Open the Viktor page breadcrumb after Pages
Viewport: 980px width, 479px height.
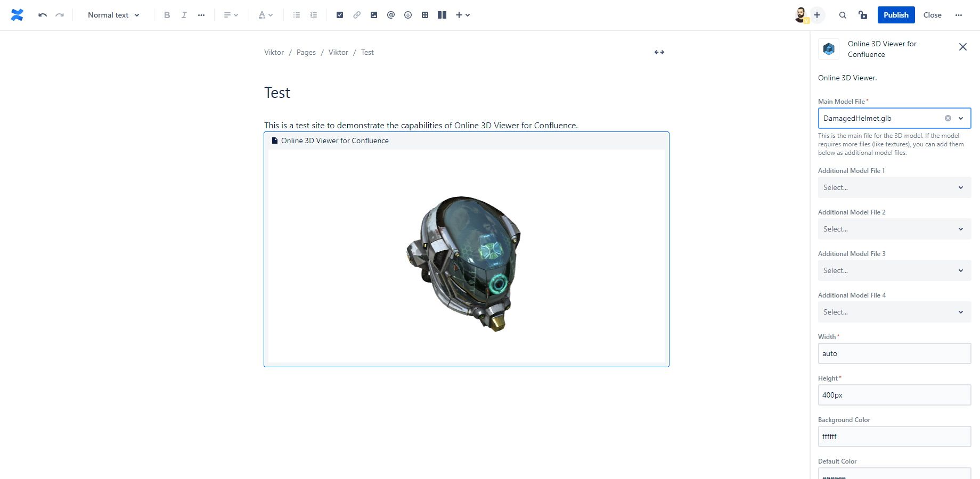(338, 52)
